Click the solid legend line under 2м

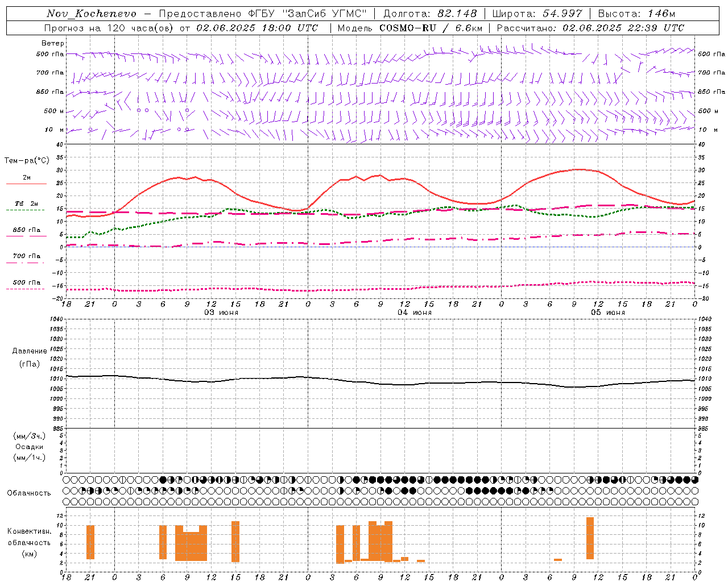tap(26, 184)
